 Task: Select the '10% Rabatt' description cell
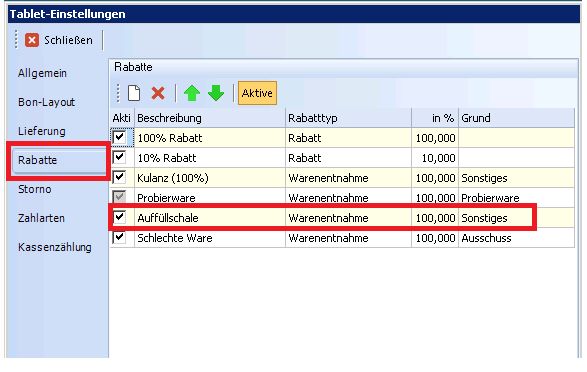[210, 158]
